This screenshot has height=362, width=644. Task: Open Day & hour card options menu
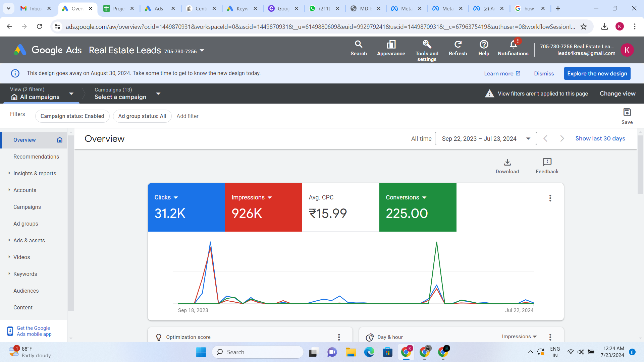click(x=550, y=337)
